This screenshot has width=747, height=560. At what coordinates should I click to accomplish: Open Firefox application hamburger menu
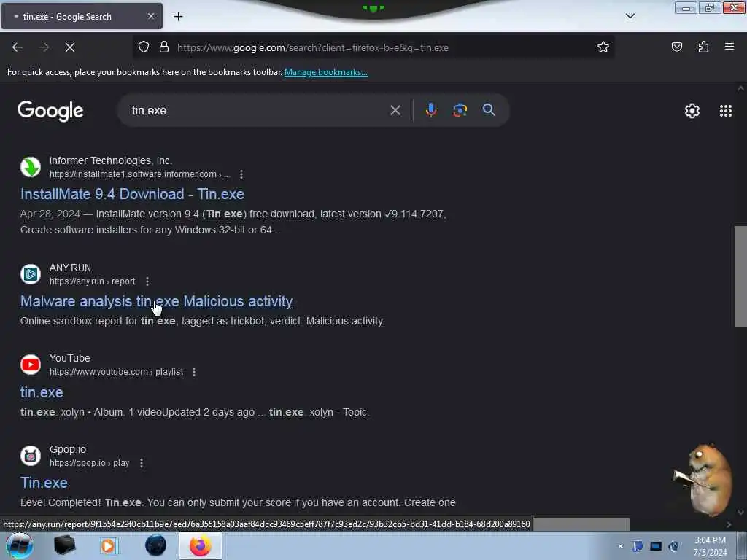point(729,47)
